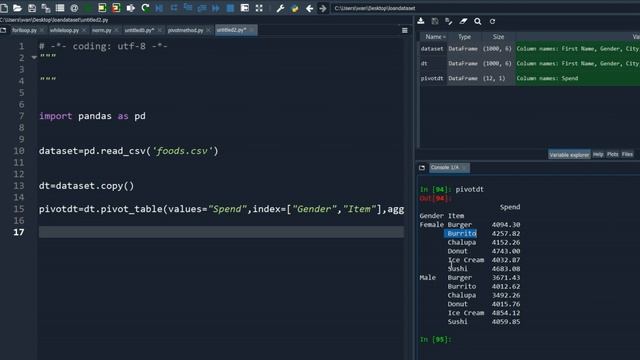This screenshot has width=640, height=360.
Task: Select the dt variable row
Action: point(530,63)
